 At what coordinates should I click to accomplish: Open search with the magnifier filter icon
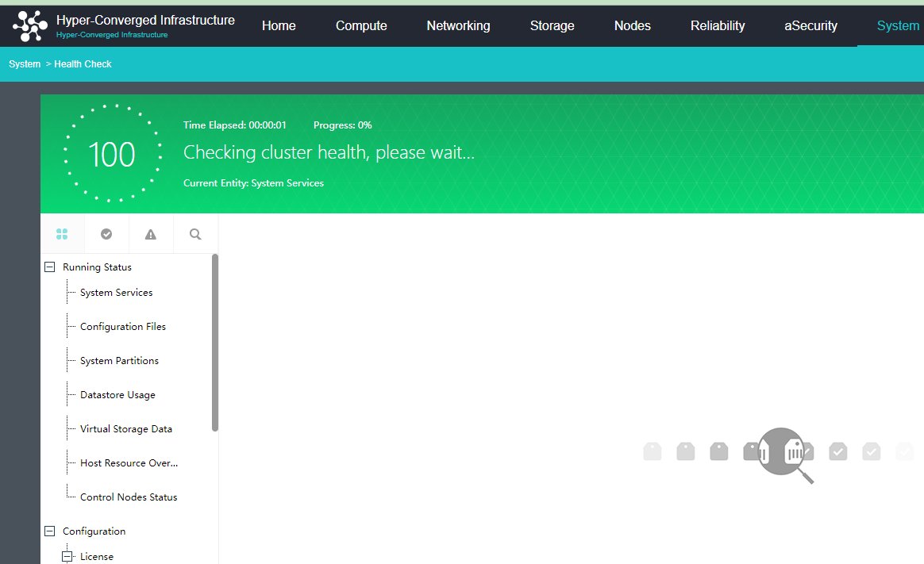195,234
